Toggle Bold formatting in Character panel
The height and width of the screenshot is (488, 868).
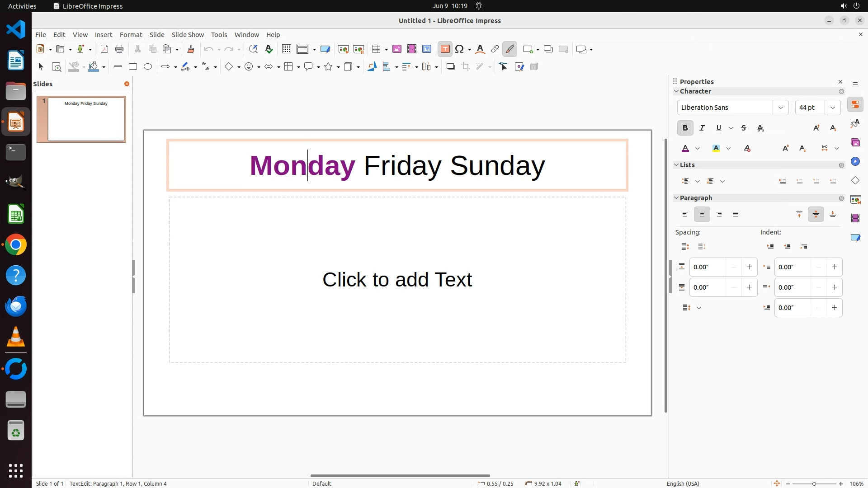tap(685, 128)
